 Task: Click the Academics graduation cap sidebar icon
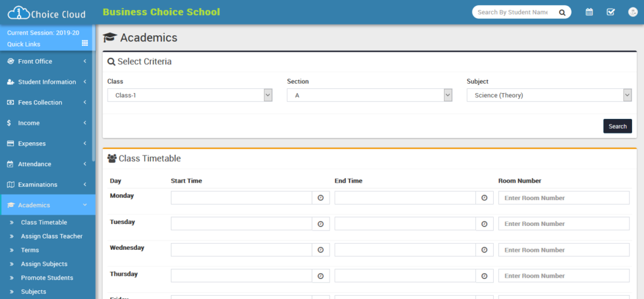pyautogui.click(x=11, y=205)
